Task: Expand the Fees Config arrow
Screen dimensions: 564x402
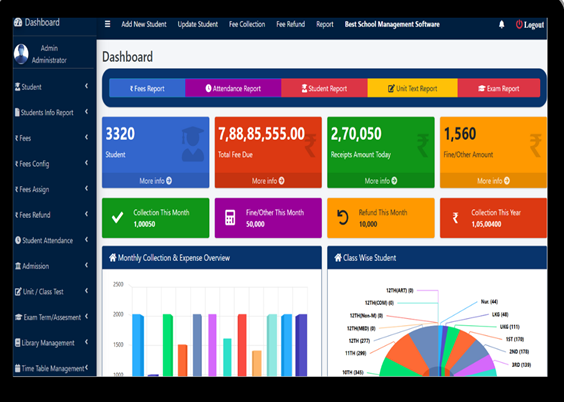Action: (86, 163)
